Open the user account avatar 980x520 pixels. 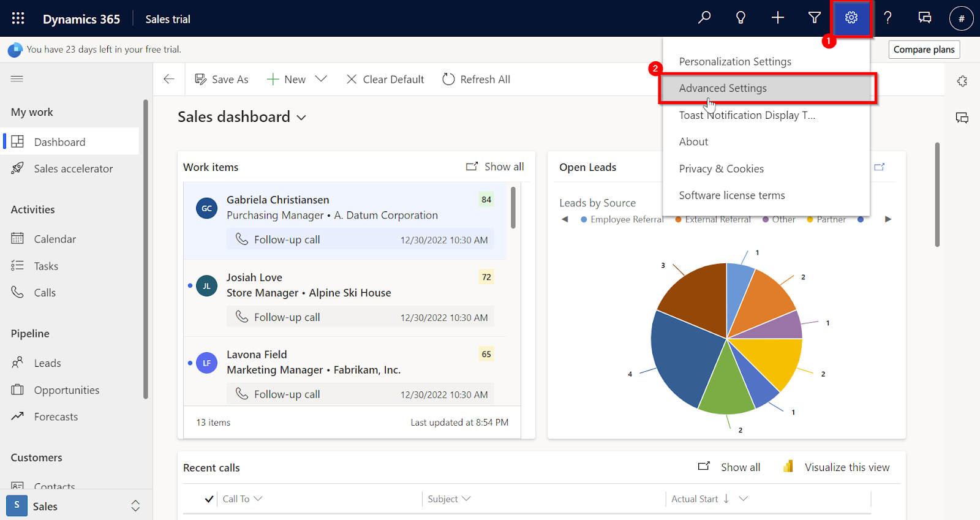(x=961, y=18)
